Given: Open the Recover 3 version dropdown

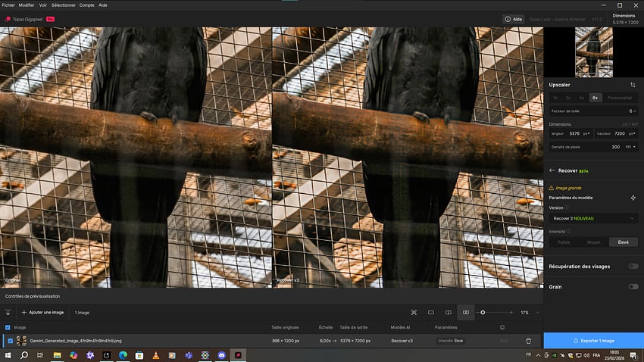Looking at the screenshot, I should 593,218.
